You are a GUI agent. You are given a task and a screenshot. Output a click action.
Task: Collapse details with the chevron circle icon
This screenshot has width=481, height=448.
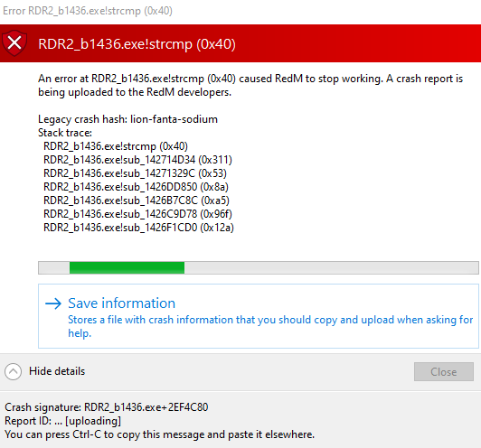click(x=14, y=372)
